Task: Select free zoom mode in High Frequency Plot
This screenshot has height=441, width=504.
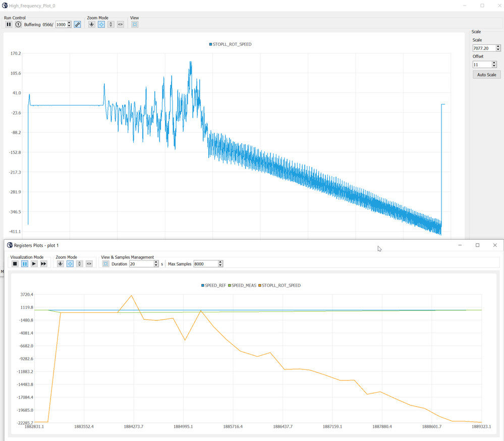Action: click(101, 24)
